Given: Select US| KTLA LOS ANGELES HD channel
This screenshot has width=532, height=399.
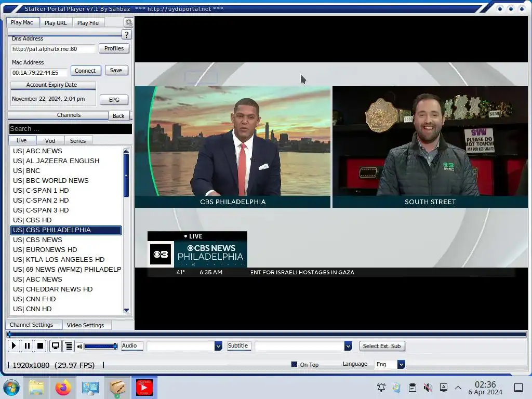Looking at the screenshot, I should pos(66,260).
